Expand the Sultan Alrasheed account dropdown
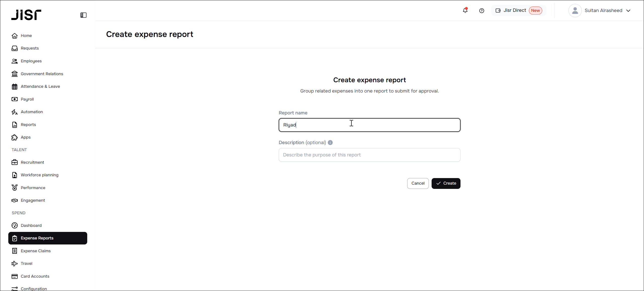Image resolution: width=644 pixels, height=291 pixels. pos(628,11)
